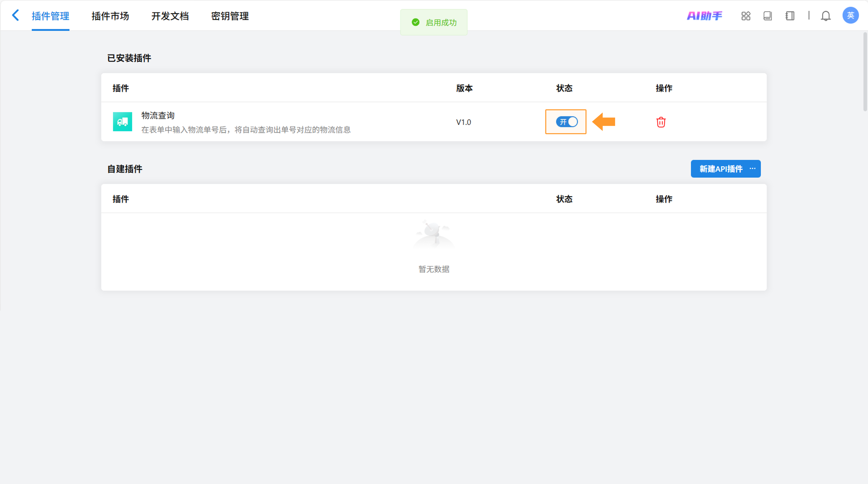Screen dimensions: 868x484
Task: Click the 暂无数据 empty placeholder image
Action: tap(434, 234)
